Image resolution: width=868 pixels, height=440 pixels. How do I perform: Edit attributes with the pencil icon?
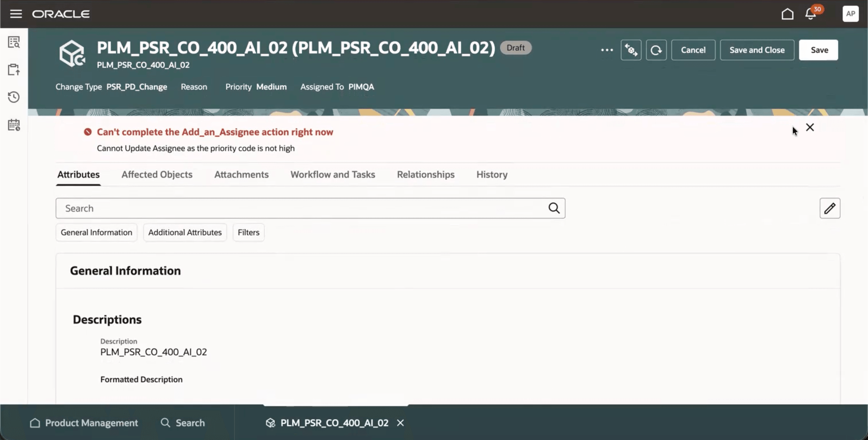(x=830, y=208)
